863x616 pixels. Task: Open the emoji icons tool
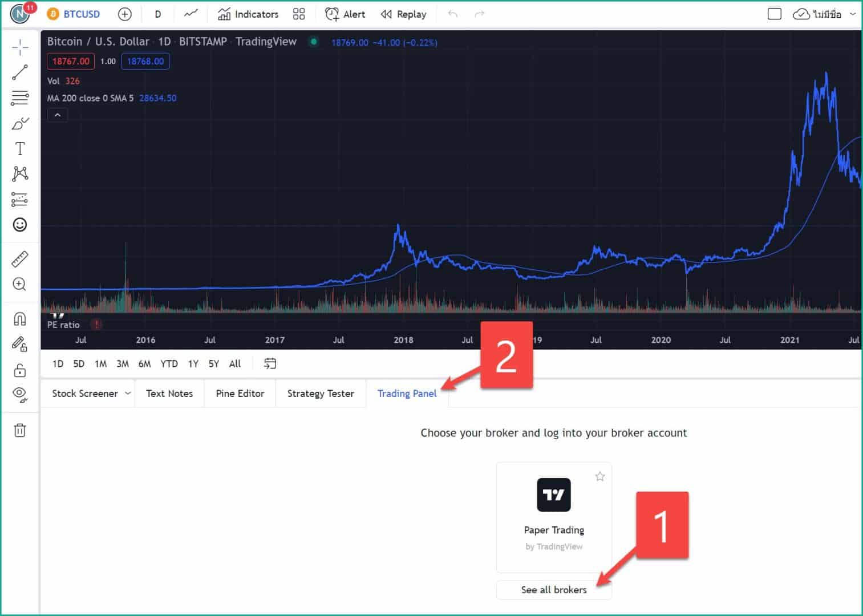click(20, 225)
